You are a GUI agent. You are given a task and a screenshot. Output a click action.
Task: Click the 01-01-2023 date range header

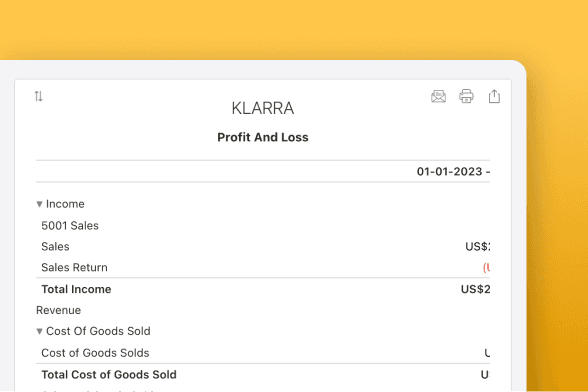[453, 171]
